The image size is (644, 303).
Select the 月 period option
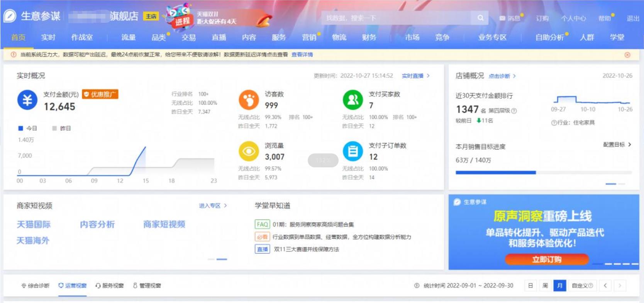[559, 286]
